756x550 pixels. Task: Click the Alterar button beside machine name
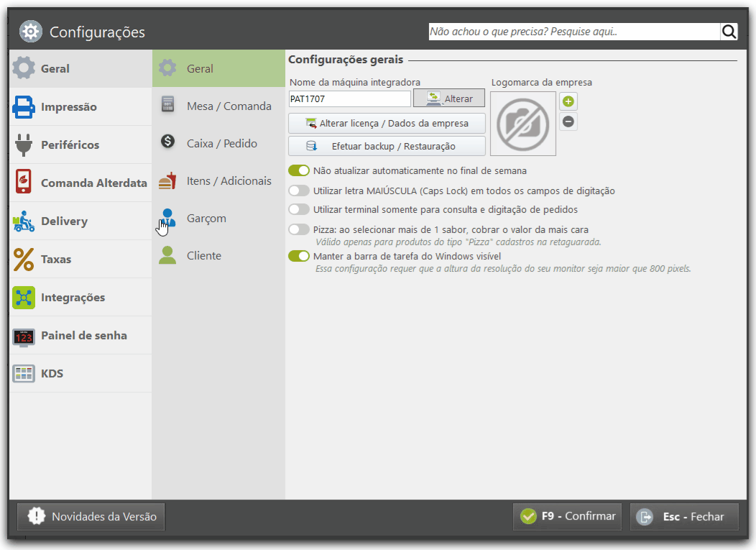[449, 98]
